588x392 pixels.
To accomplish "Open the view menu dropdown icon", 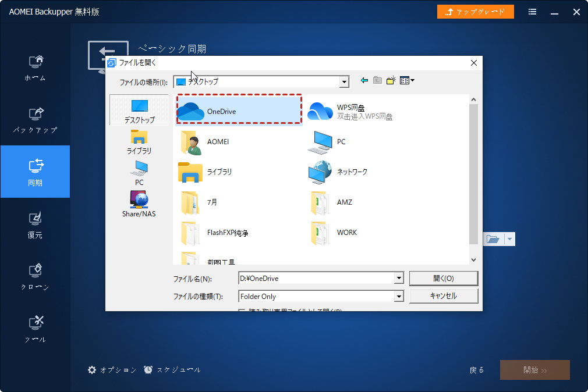I will point(407,80).
